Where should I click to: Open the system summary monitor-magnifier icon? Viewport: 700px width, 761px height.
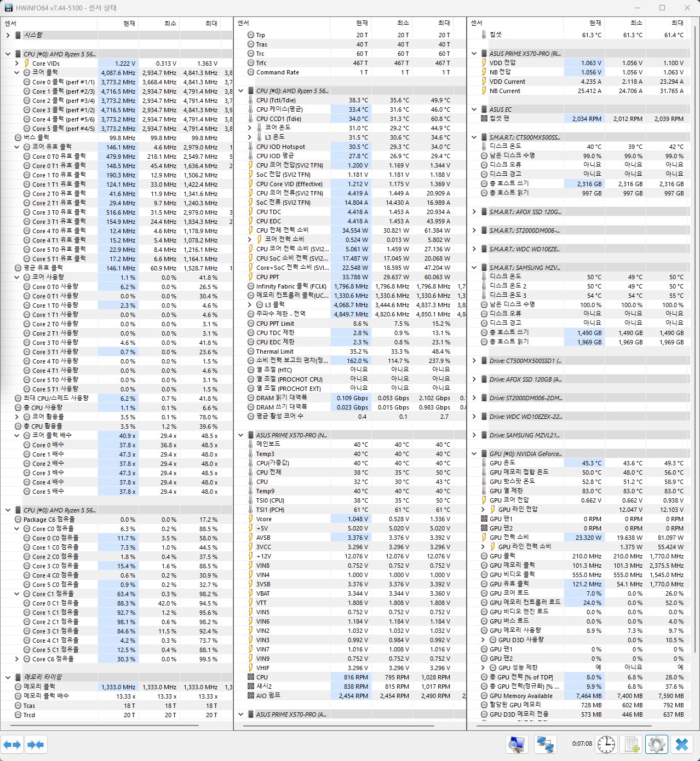tap(517, 745)
